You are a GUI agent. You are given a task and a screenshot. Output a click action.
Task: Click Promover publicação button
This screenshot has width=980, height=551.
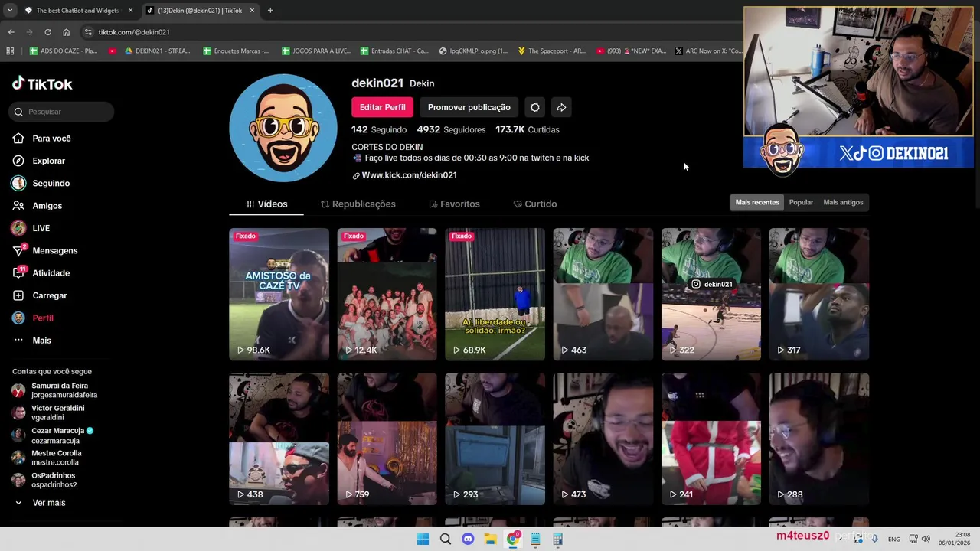tap(469, 107)
